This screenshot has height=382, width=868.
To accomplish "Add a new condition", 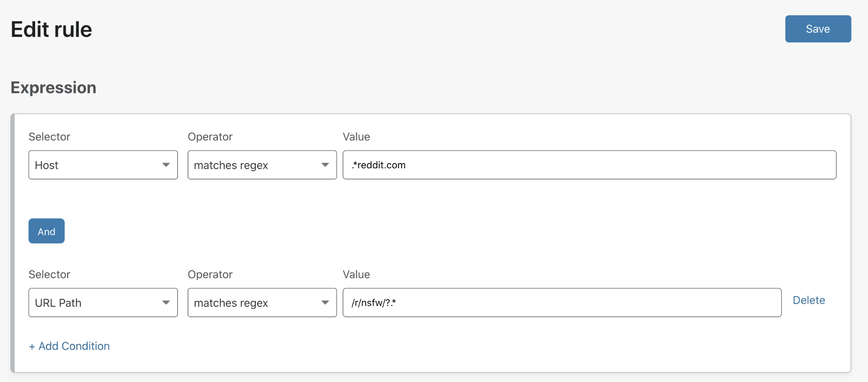I will (x=69, y=346).
